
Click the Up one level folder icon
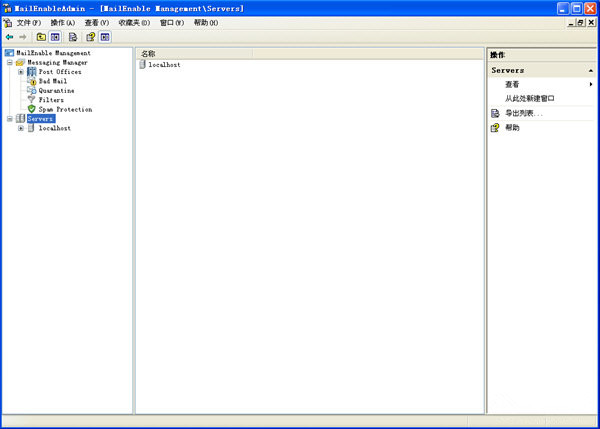click(x=41, y=37)
